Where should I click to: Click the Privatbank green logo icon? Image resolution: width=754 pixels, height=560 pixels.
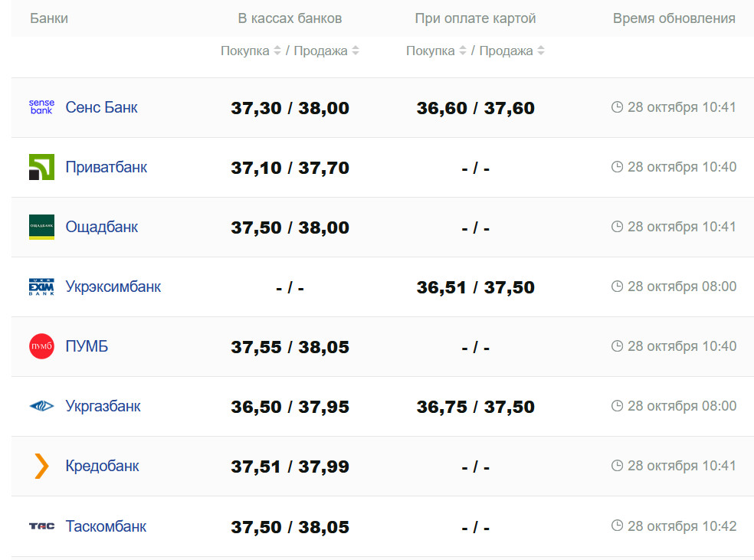pyautogui.click(x=41, y=167)
